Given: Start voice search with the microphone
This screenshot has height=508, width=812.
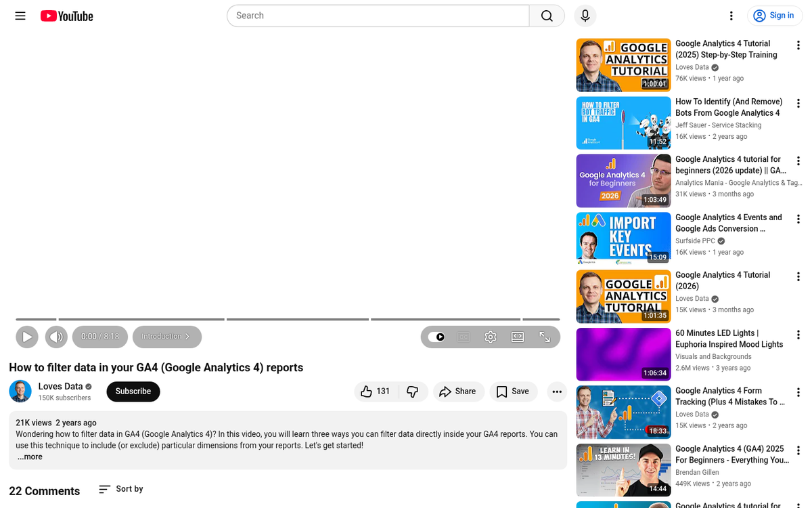Looking at the screenshot, I should pyautogui.click(x=585, y=16).
